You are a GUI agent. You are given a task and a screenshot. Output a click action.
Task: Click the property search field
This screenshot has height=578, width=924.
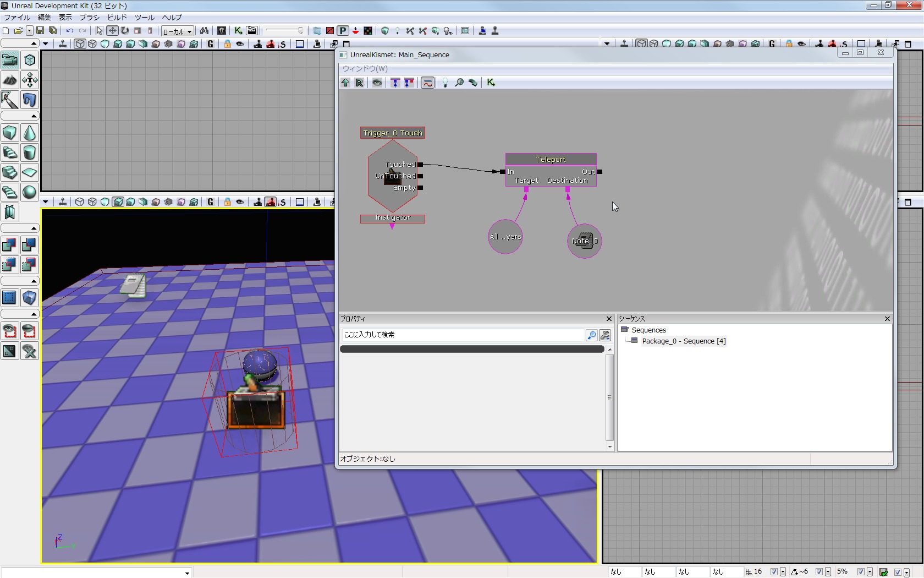point(462,335)
